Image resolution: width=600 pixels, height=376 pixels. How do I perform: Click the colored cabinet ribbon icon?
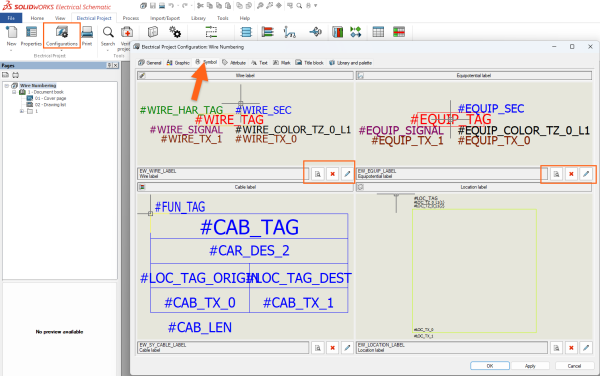[337, 32]
